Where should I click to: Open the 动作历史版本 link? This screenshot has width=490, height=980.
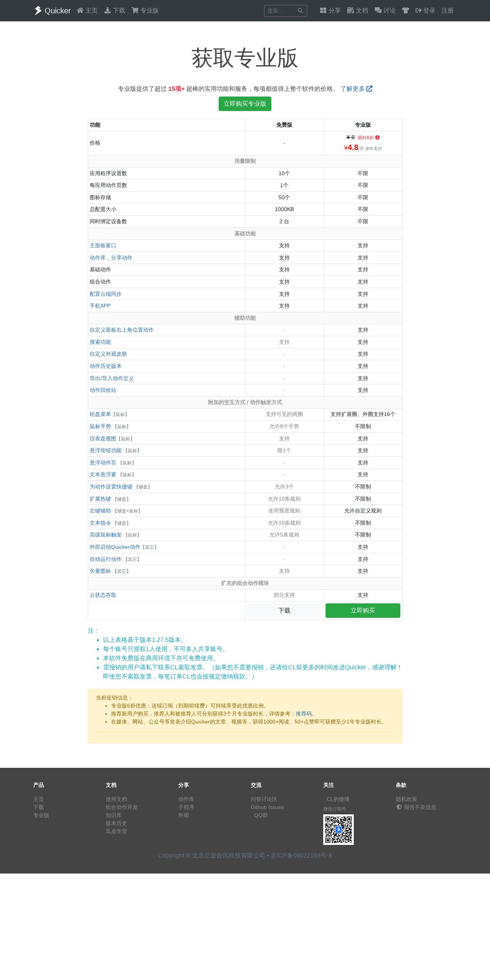point(106,366)
